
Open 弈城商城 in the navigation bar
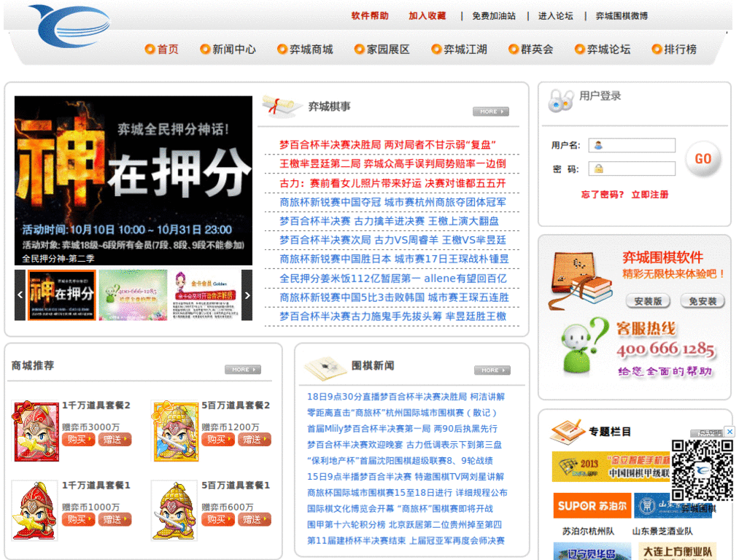click(306, 50)
